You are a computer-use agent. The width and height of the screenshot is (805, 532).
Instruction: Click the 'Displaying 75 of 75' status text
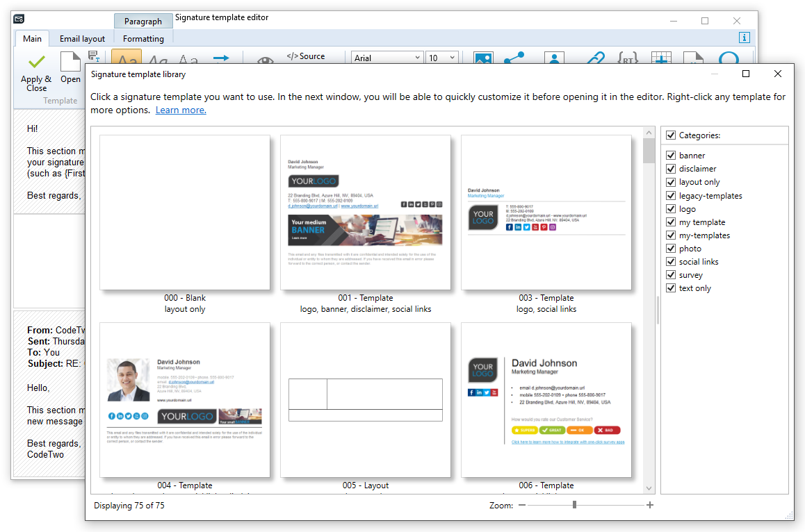(129, 506)
